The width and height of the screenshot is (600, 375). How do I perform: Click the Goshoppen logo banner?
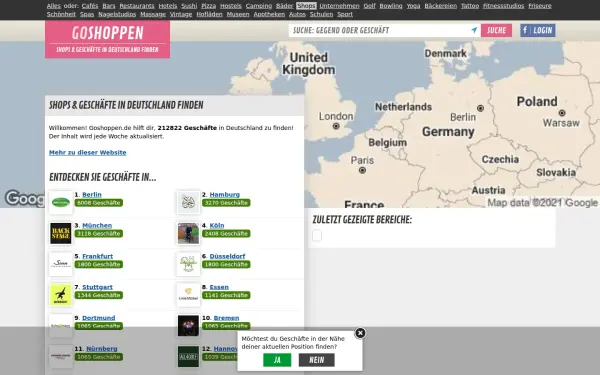point(108,39)
